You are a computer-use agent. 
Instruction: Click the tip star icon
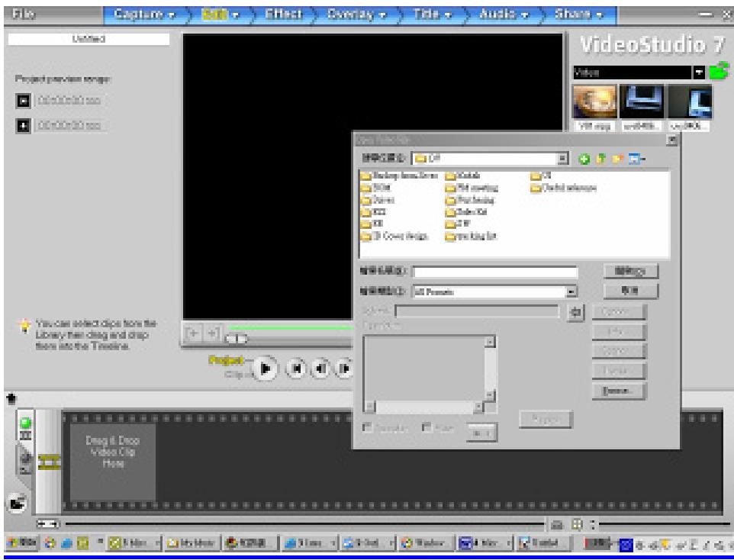click(24, 325)
